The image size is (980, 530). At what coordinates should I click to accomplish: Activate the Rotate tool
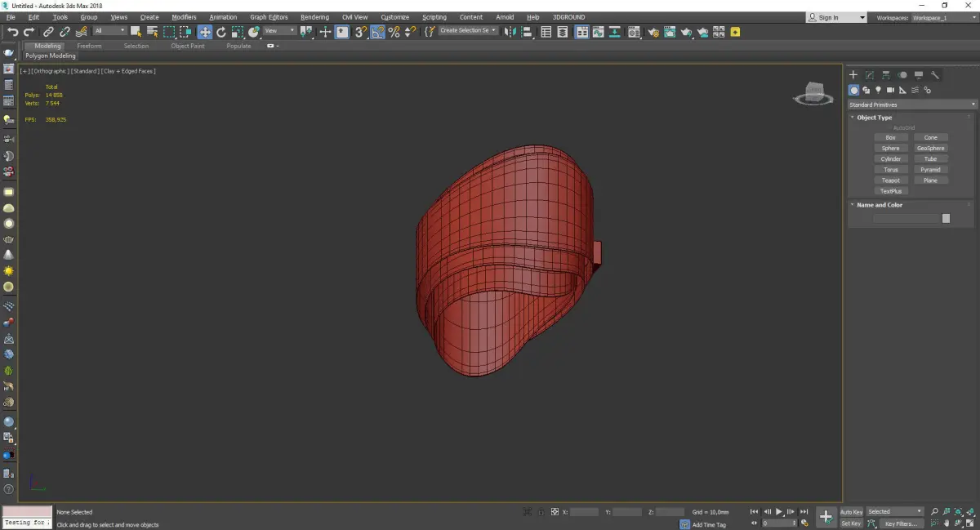click(x=220, y=32)
